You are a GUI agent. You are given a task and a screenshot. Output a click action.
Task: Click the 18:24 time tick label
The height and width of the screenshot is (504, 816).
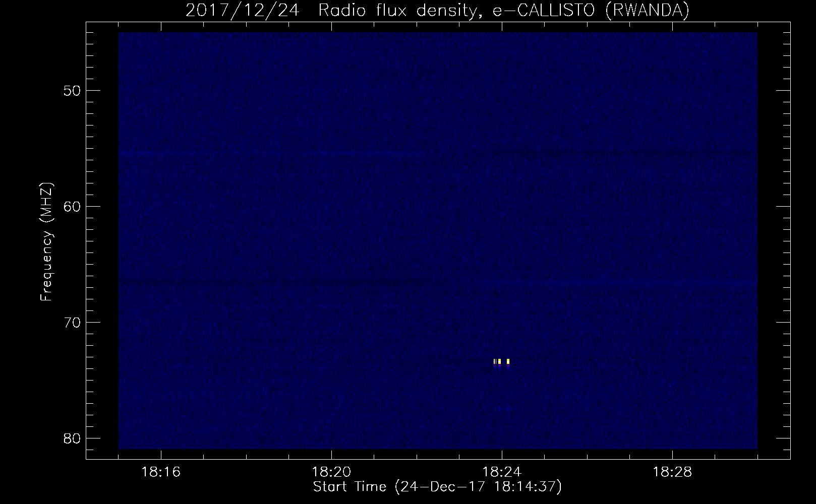pos(502,472)
